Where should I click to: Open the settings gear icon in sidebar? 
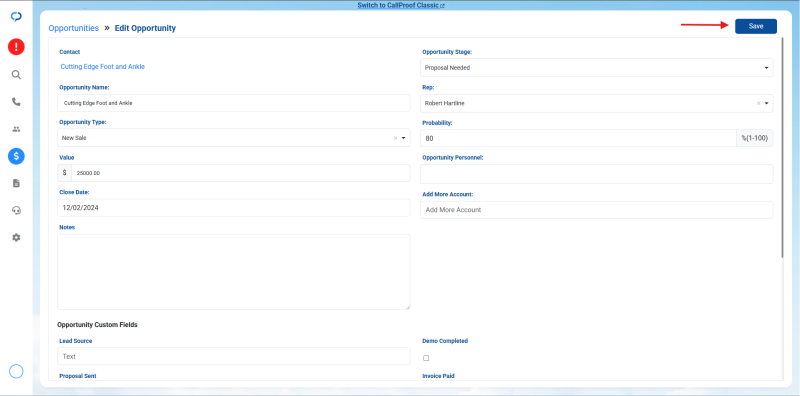pos(16,237)
